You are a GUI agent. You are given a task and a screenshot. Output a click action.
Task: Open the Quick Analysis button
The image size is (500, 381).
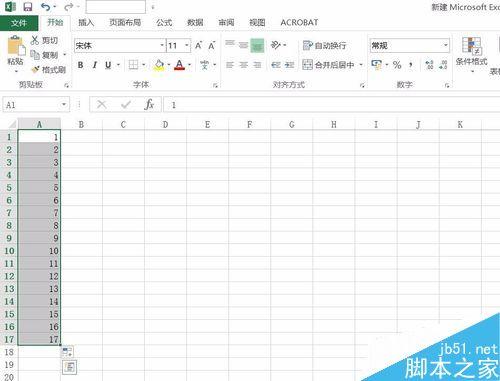[70, 367]
